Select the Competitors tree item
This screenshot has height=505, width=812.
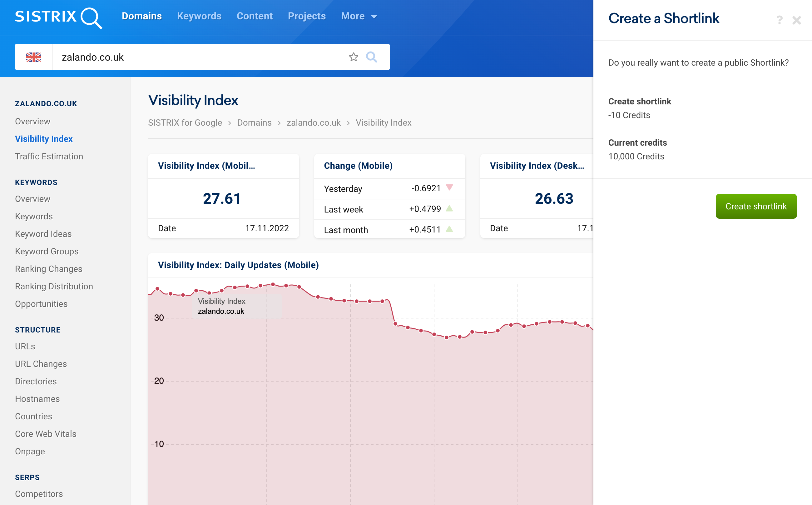(x=40, y=494)
